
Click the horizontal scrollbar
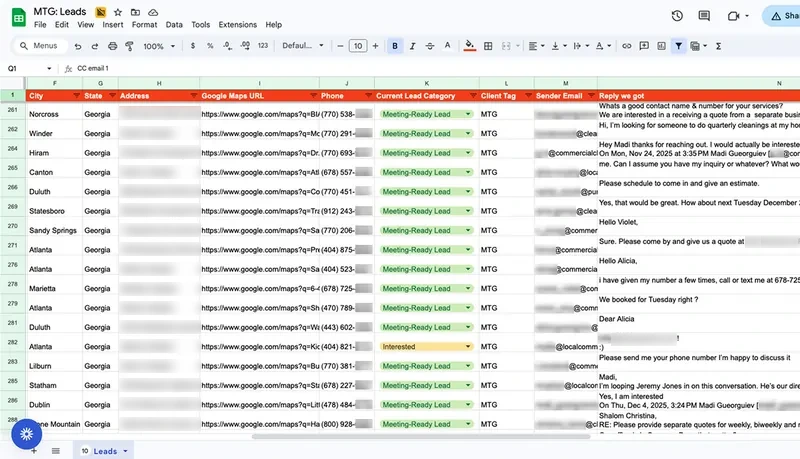point(421,437)
